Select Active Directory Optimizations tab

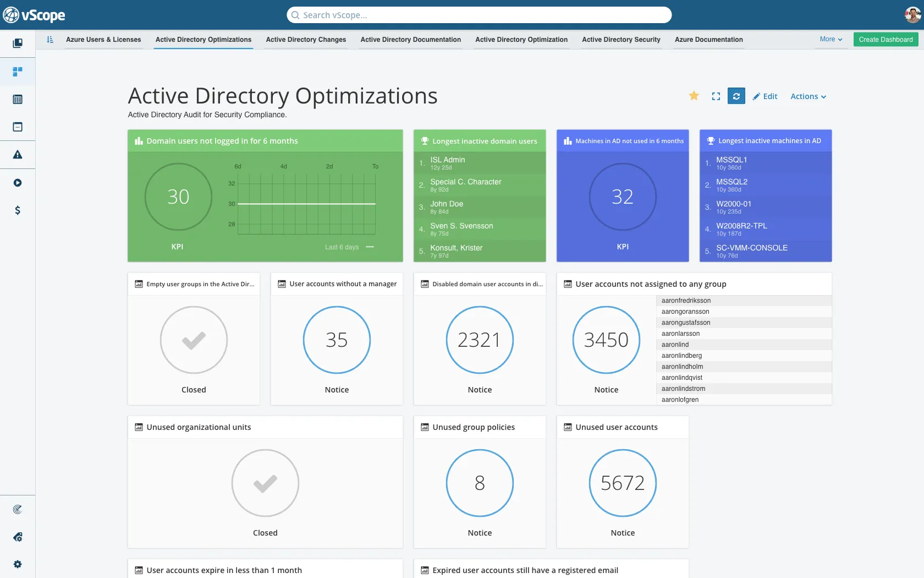pyautogui.click(x=204, y=40)
